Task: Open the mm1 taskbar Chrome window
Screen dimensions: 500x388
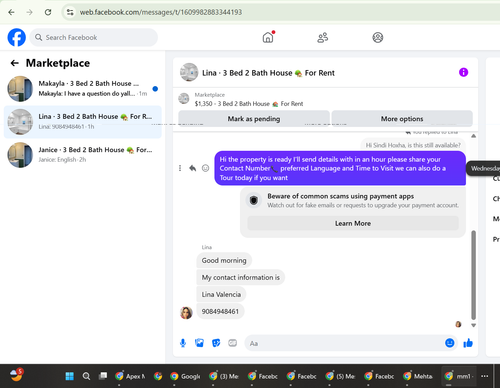Action: (459, 376)
